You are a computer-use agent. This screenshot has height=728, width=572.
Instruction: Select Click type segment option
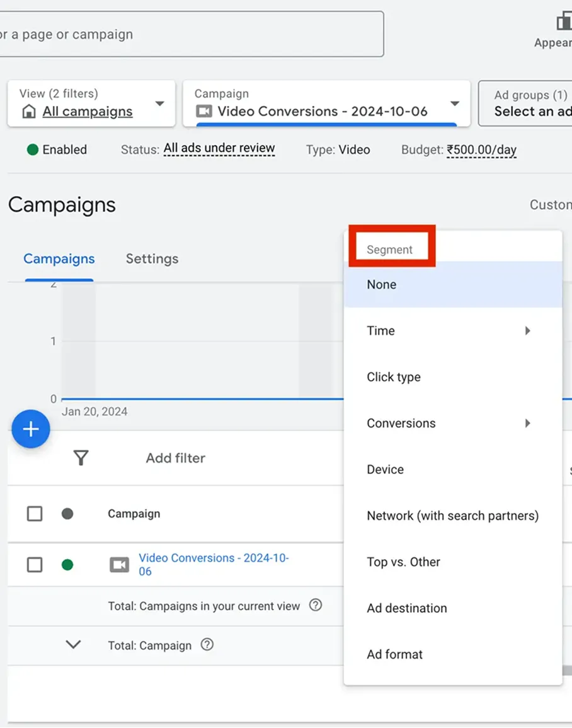453,376
